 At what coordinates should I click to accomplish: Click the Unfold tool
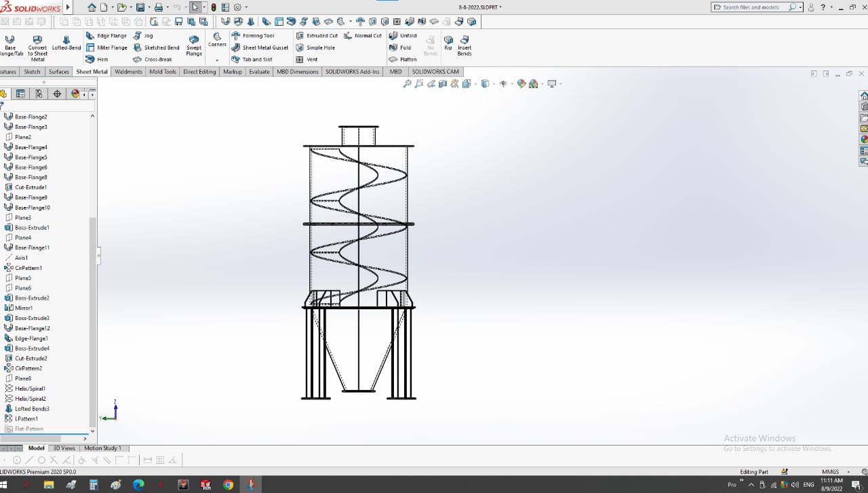(x=403, y=36)
